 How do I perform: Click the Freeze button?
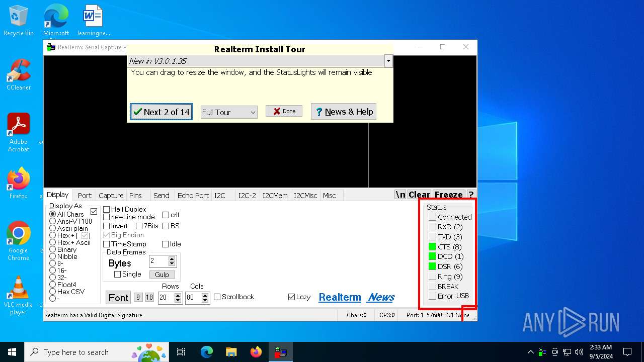point(449,195)
